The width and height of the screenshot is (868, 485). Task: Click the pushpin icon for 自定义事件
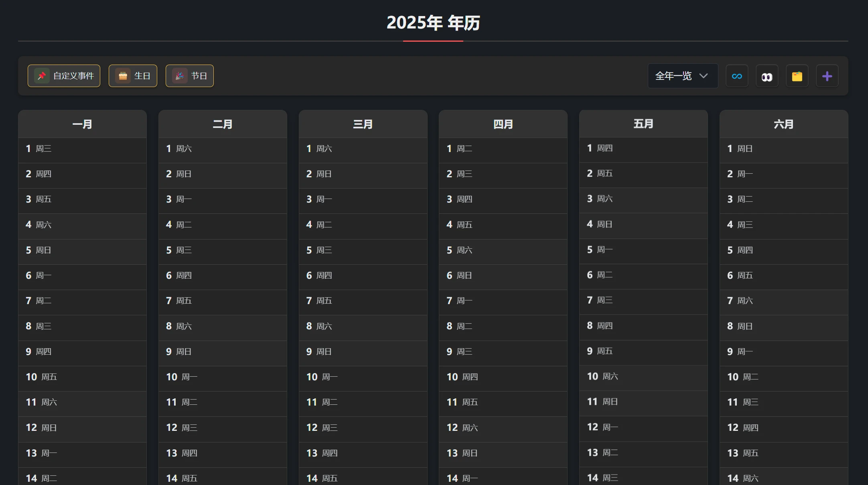coord(42,76)
